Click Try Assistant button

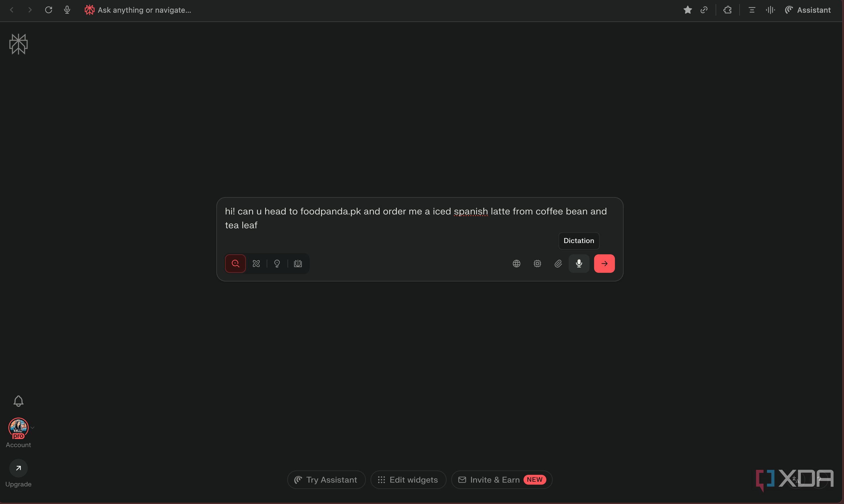pos(326,479)
